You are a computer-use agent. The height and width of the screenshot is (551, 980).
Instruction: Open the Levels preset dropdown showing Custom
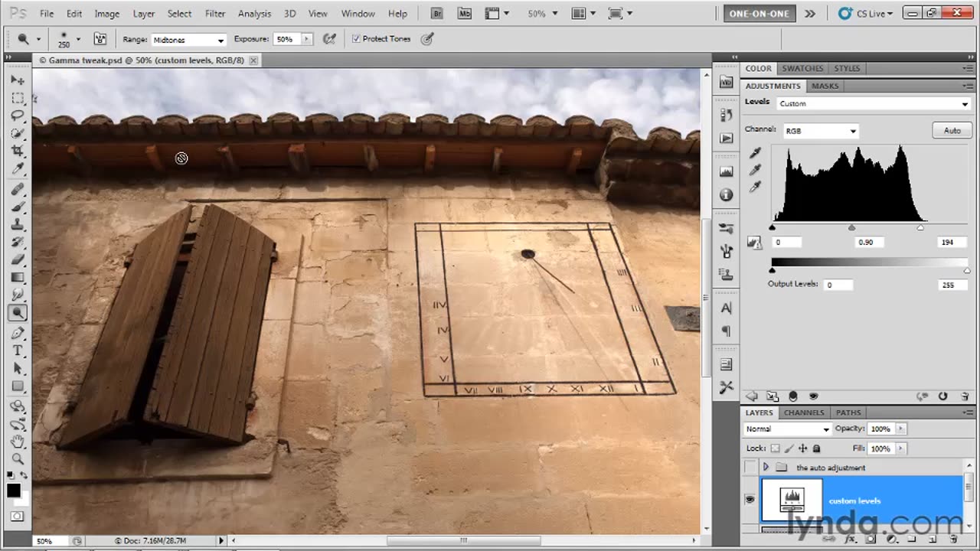click(x=873, y=103)
